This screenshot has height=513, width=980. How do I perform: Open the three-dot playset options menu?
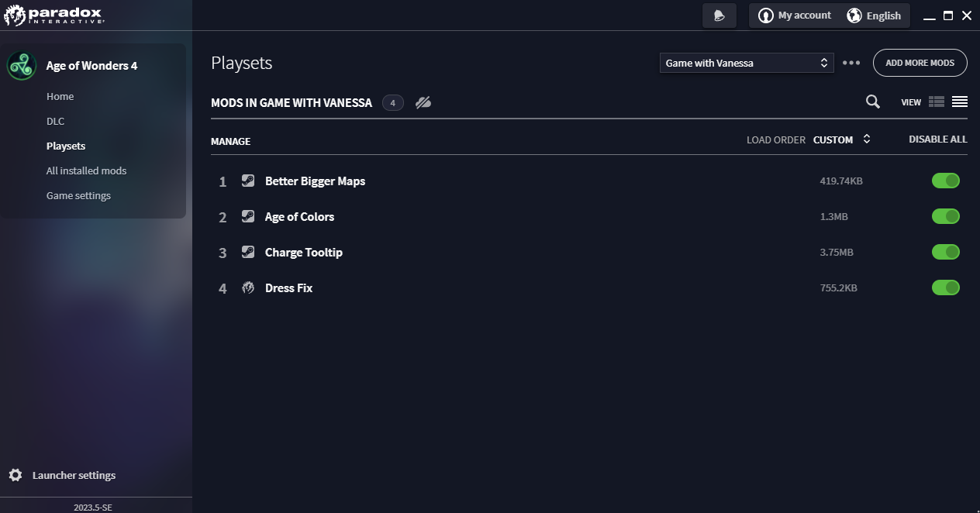click(x=851, y=63)
